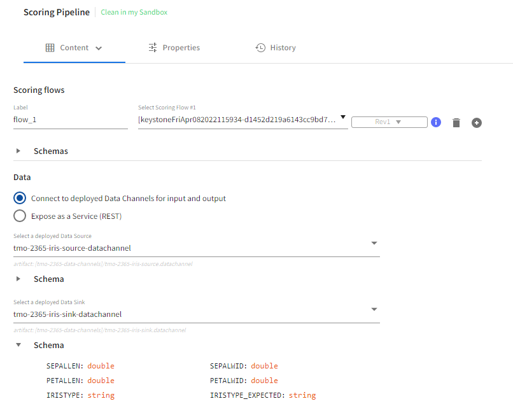Add a scoring flow with plus icon

coord(476,123)
